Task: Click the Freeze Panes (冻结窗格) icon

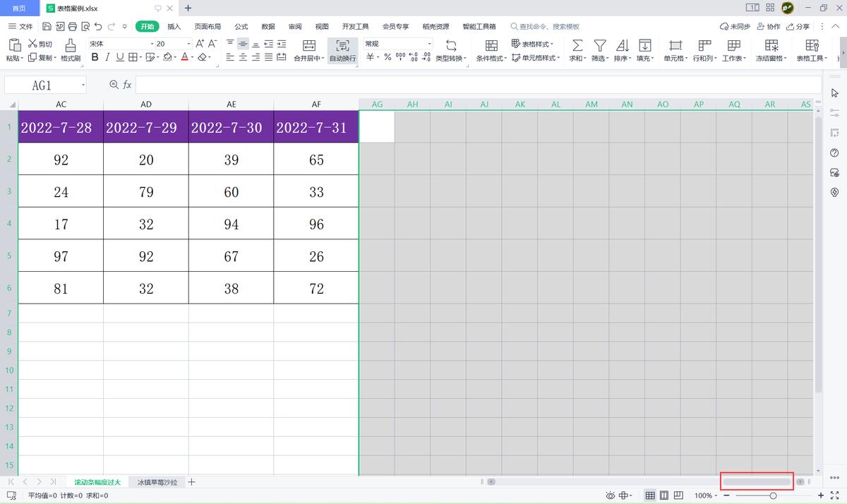Action: pos(771,45)
